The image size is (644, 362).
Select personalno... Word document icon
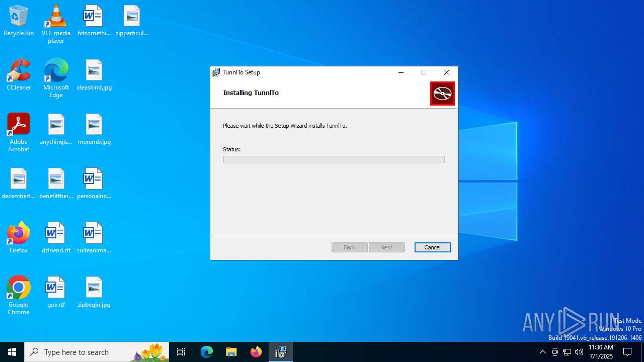point(94,184)
